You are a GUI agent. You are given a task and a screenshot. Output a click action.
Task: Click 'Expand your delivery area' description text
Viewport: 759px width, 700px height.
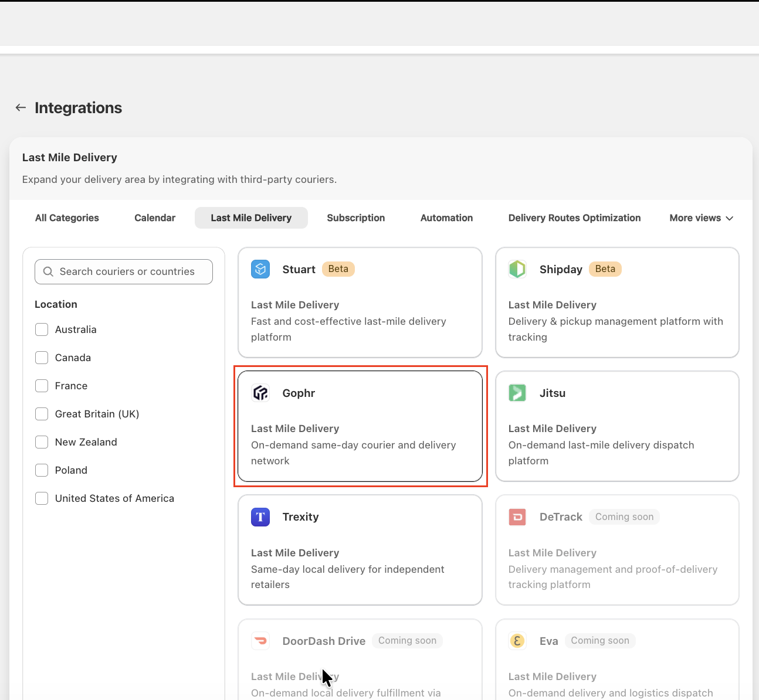(179, 179)
